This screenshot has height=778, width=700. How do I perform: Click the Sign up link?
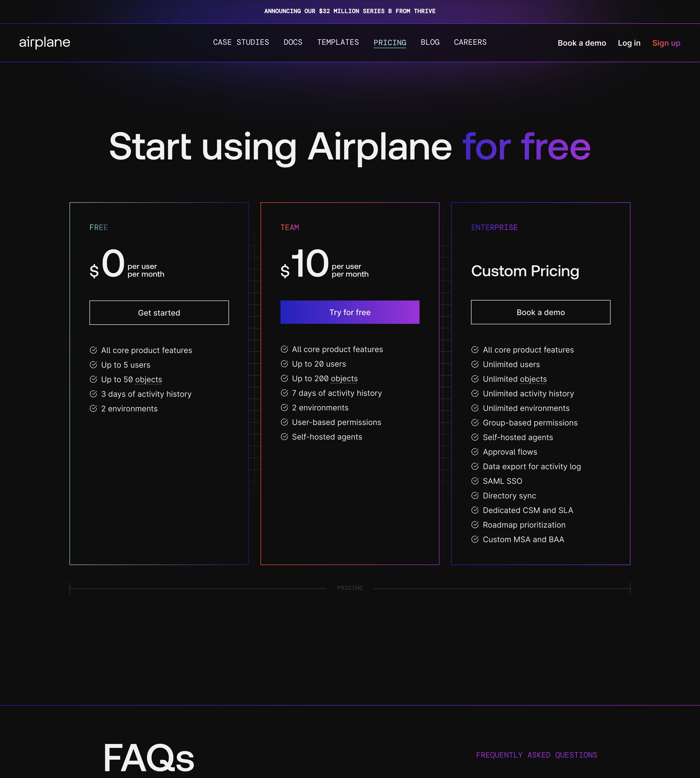[x=666, y=43]
